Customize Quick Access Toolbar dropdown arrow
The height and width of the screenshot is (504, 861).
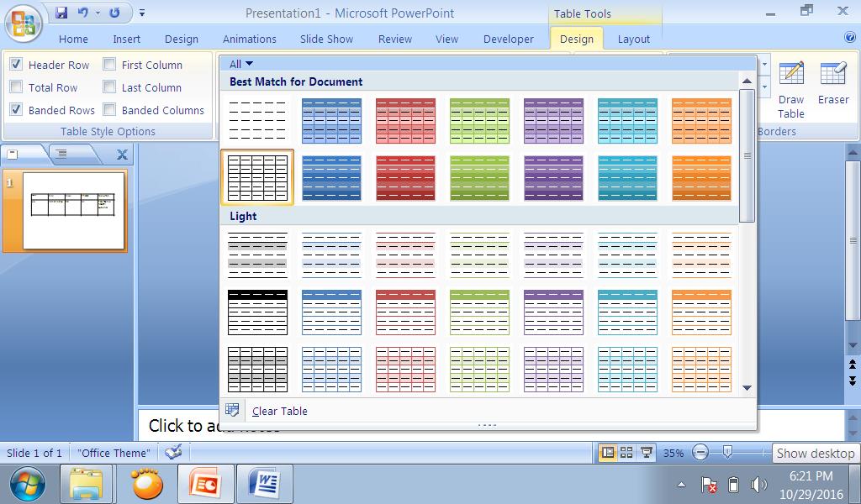coord(141,12)
